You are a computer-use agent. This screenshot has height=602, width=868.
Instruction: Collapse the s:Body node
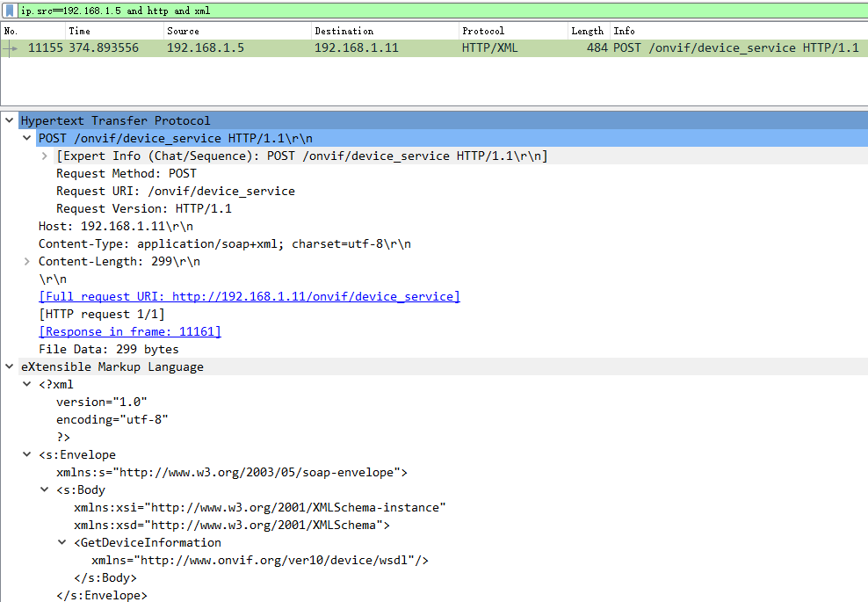coord(44,490)
